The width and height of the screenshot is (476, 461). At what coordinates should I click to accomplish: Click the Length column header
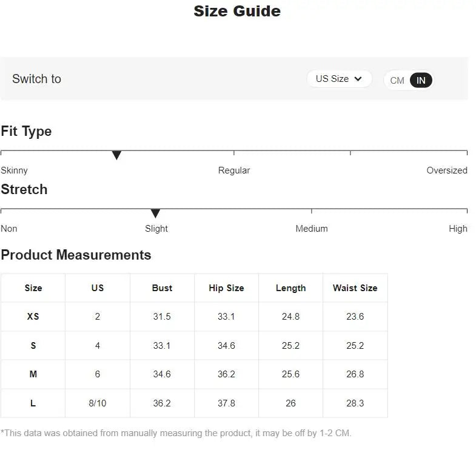click(x=290, y=288)
